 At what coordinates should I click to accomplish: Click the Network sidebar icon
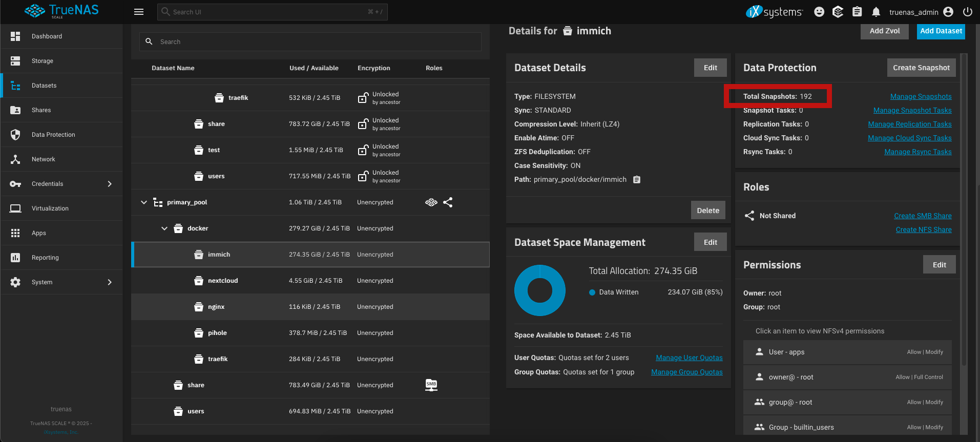pyautogui.click(x=15, y=159)
